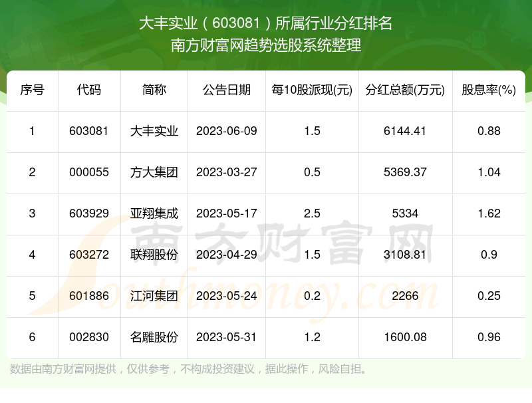This screenshot has width=532, height=403.
Task: Click the subtitle 南方财富网趋势选股系统整理
Action: pos(265,45)
